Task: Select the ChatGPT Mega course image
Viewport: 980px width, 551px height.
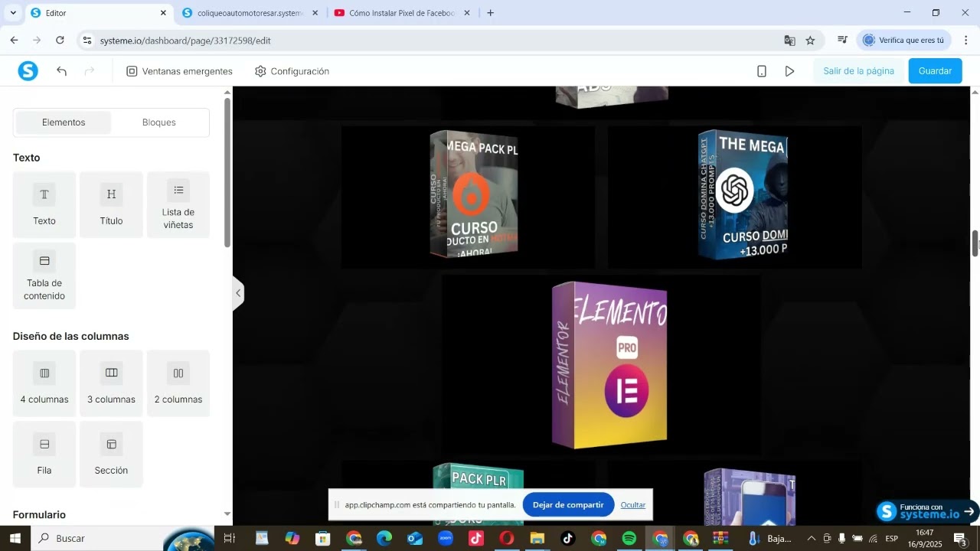Action: [743, 195]
